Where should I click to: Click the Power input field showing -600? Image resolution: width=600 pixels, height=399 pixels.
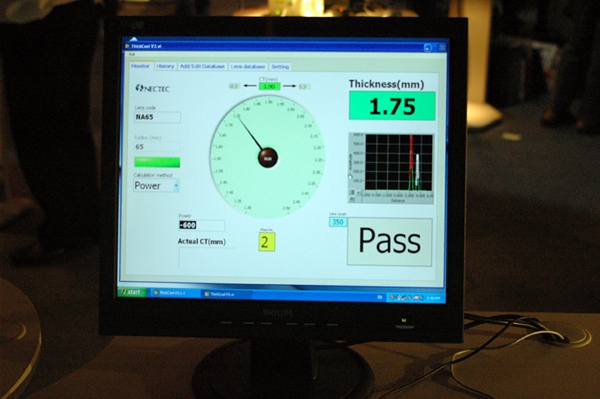point(202,225)
